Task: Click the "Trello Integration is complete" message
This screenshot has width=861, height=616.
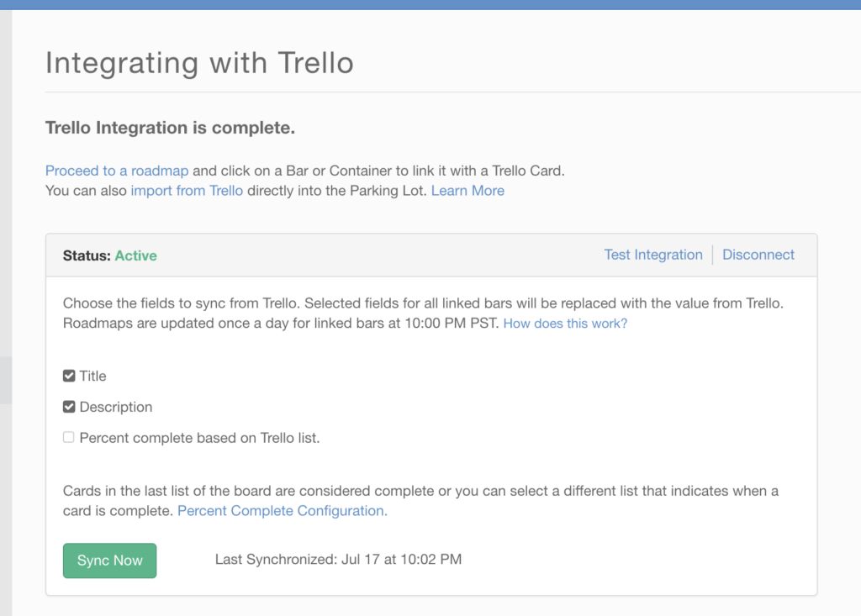Action: pos(170,128)
